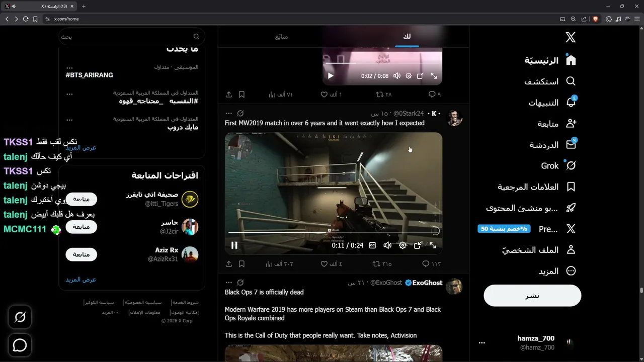Switch to the لك tab
The height and width of the screenshot is (362, 644).
(407, 37)
